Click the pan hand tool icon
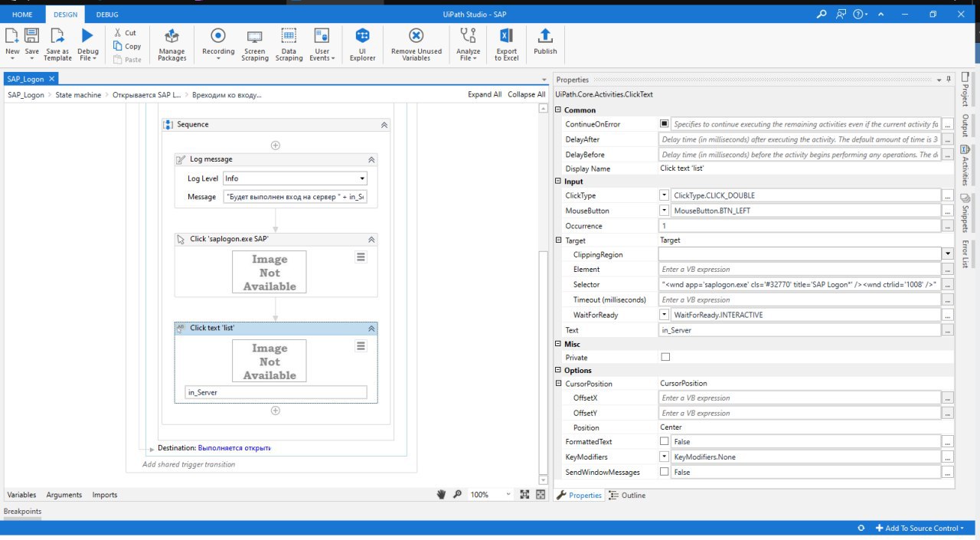Screen dimensions: 980x540 click(x=441, y=495)
